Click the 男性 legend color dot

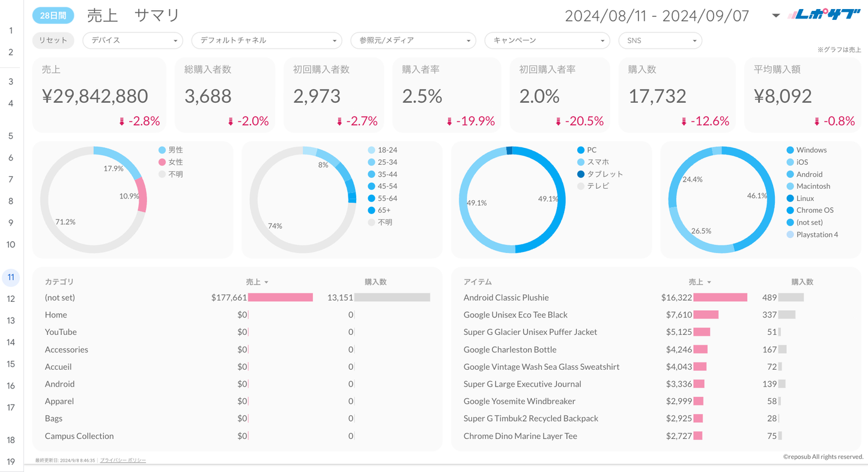[x=162, y=150]
